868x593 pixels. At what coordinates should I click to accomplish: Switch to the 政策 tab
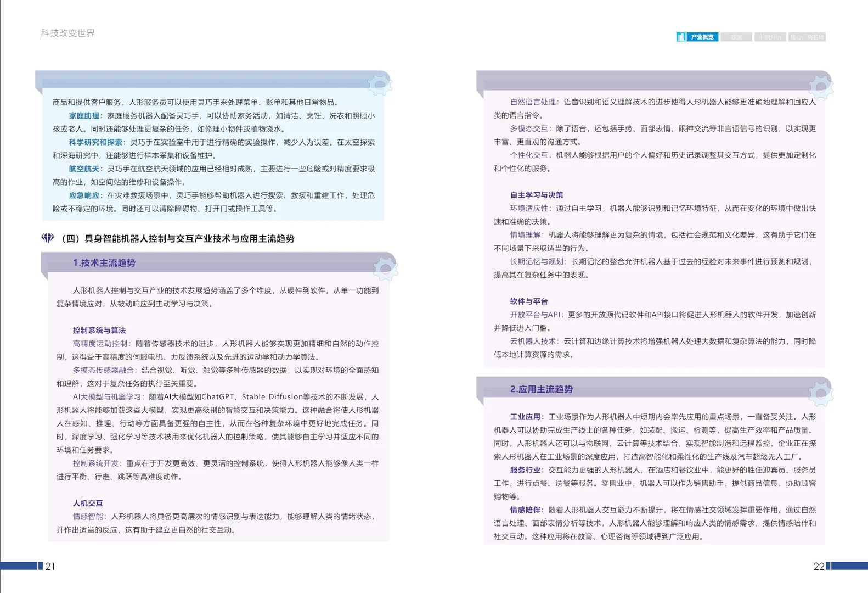coord(736,37)
